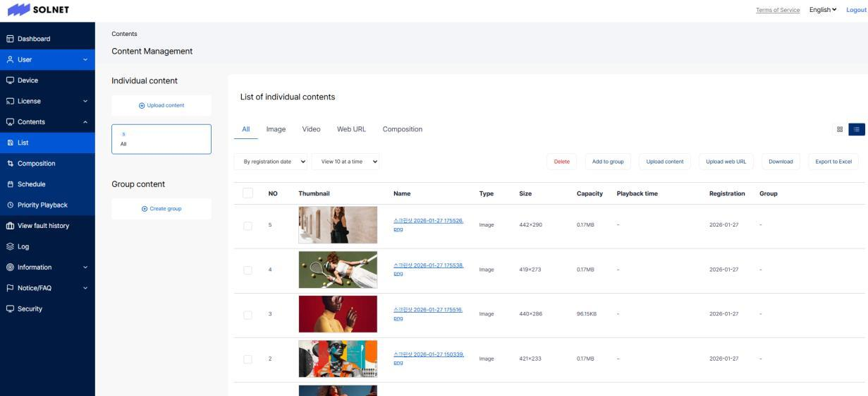Click the Contents monitor icon
The image size is (868, 396).
10,121
